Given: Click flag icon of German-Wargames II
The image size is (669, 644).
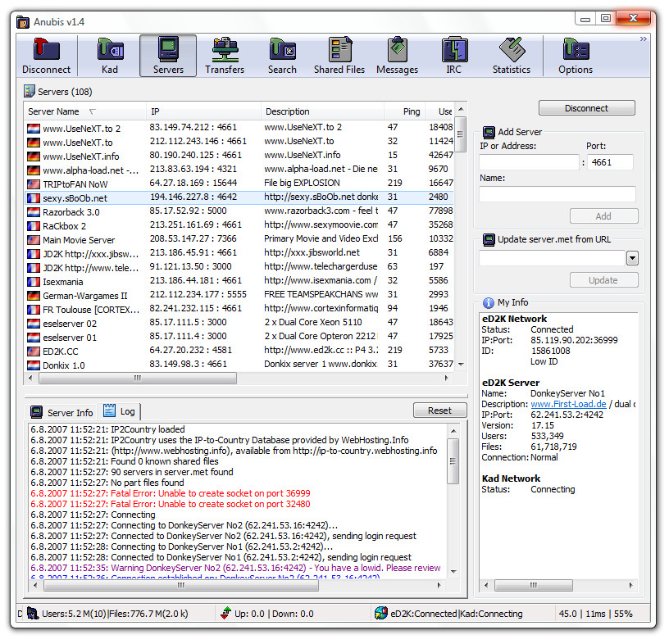Looking at the screenshot, I should click(34, 296).
